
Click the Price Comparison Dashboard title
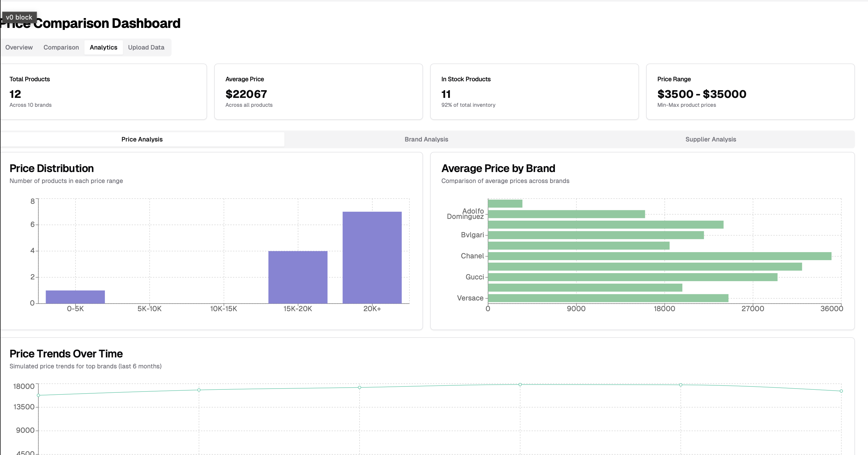click(x=90, y=23)
